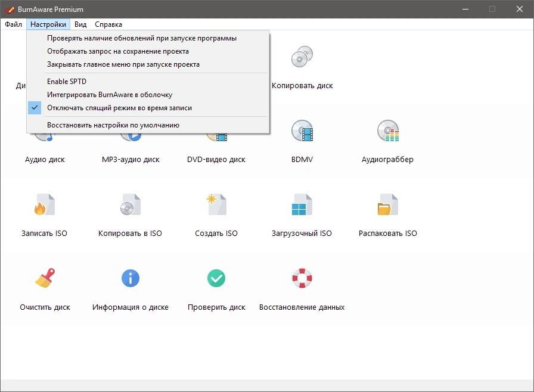534x392 pixels.
Task: Click BurnAware app icon in title bar
Action: (10, 10)
